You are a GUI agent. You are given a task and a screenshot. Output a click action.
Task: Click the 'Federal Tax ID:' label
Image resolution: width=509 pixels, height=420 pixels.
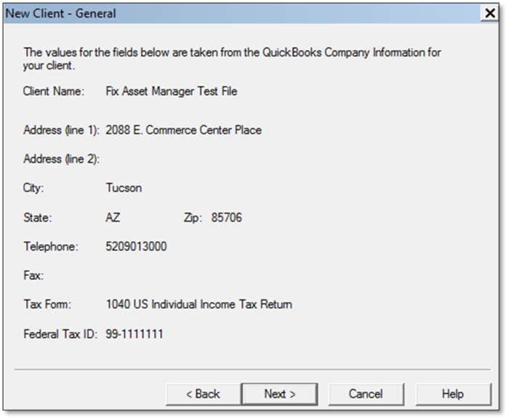(x=60, y=334)
